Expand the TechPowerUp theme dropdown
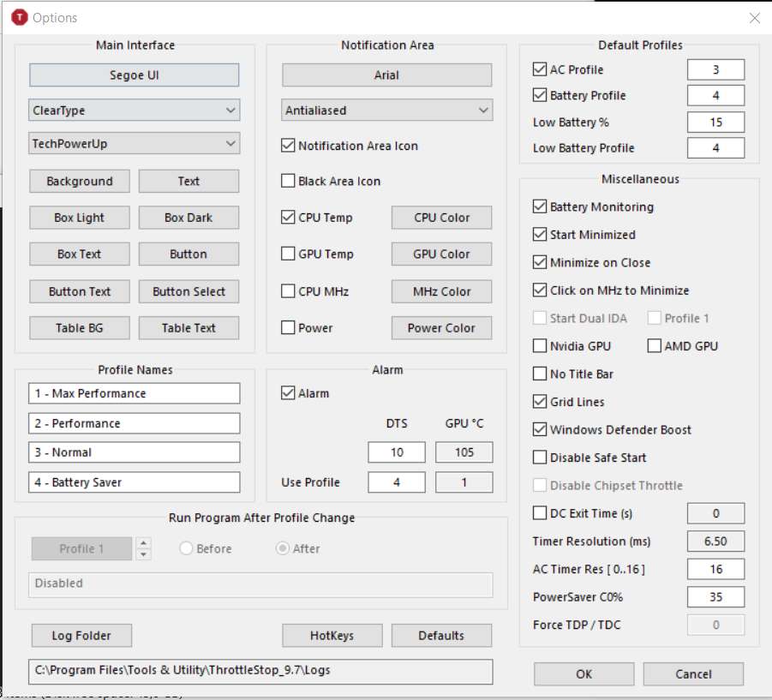This screenshot has width=772, height=700. tap(134, 144)
